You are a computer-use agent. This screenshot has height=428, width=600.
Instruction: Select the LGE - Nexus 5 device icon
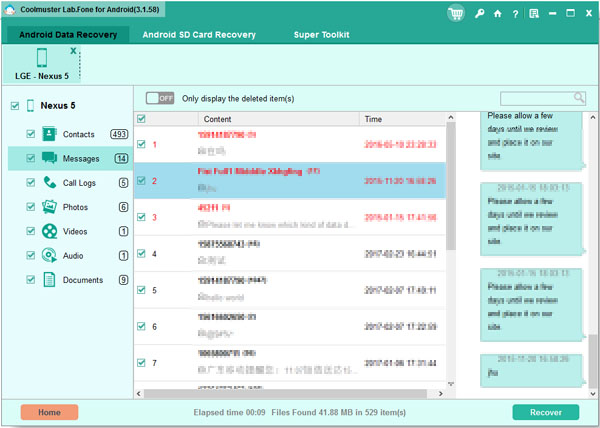[42, 58]
